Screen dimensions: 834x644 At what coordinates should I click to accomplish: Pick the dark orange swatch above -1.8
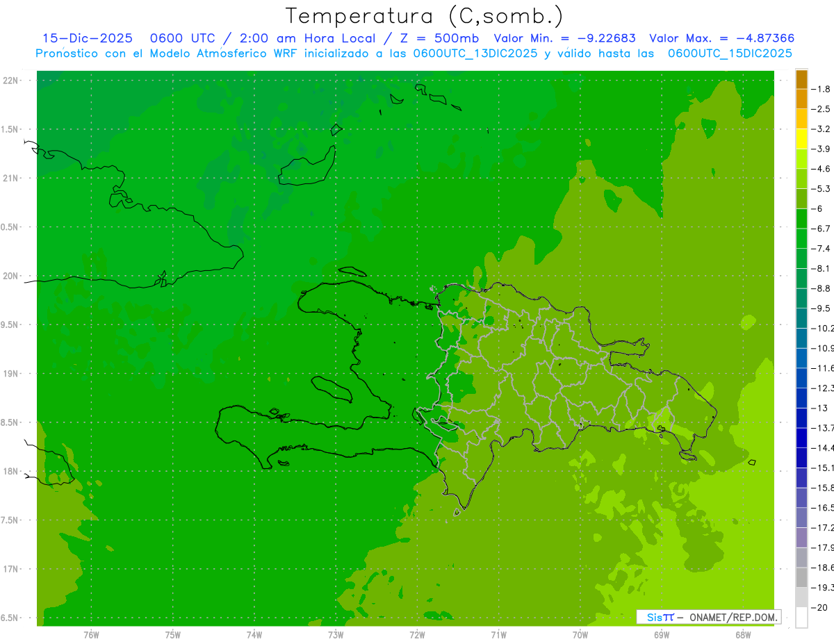[x=801, y=79]
